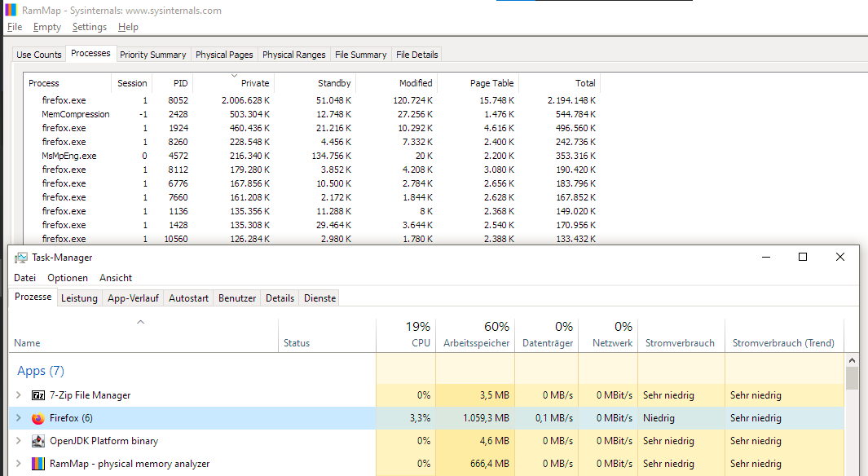Select the RamMap Processes tab
868x476 pixels.
point(90,53)
